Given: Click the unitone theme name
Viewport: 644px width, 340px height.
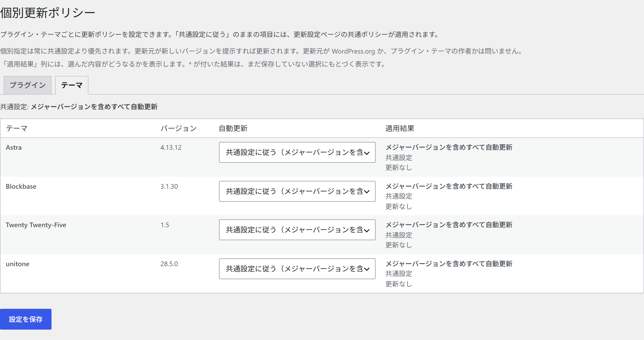Looking at the screenshot, I should point(17,264).
